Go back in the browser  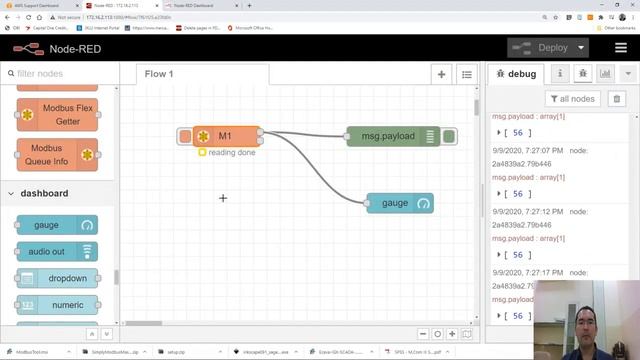click(7, 17)
